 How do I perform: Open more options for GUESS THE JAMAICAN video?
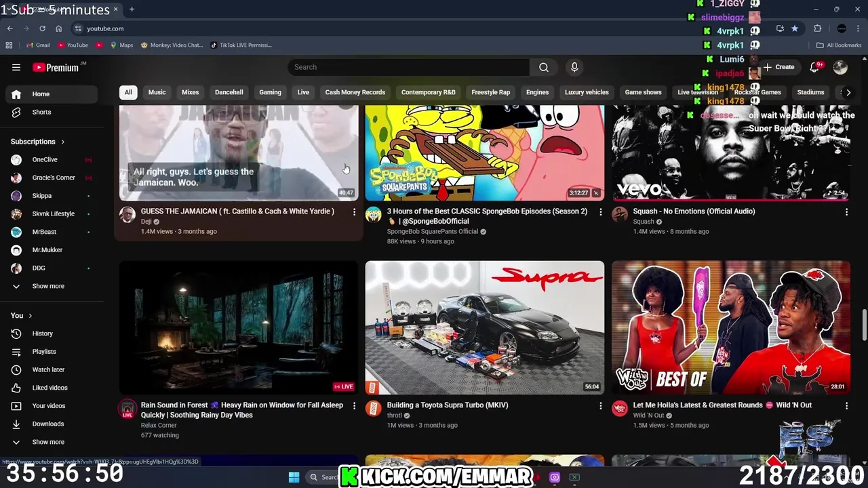[354, 212]
